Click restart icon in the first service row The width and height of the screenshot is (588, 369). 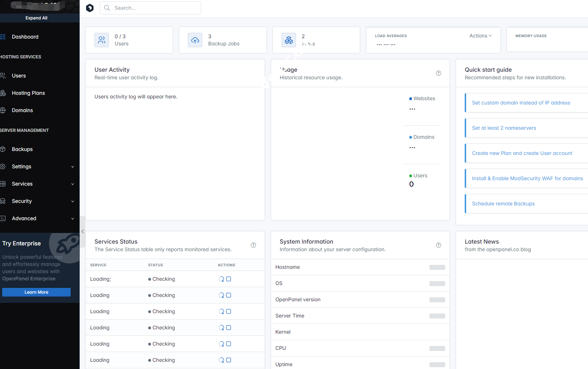tap(221, 279)
